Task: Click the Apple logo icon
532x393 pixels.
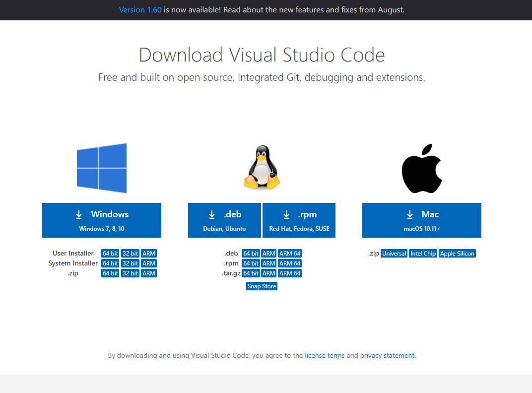Action: click(422, 168)
